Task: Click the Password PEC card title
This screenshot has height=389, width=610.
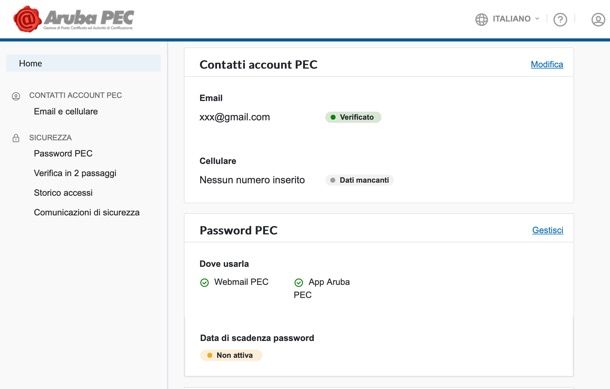Action: 238,230
